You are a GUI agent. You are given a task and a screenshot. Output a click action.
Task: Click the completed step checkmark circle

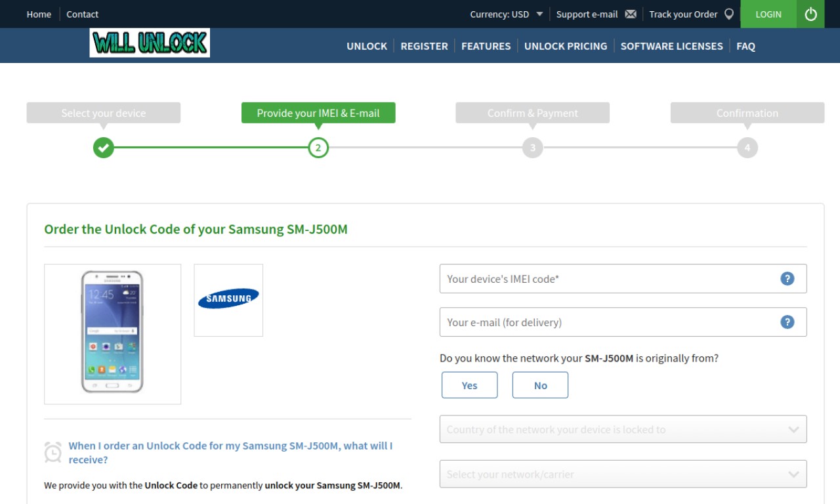pyautogui.click(x=103, y=148)
